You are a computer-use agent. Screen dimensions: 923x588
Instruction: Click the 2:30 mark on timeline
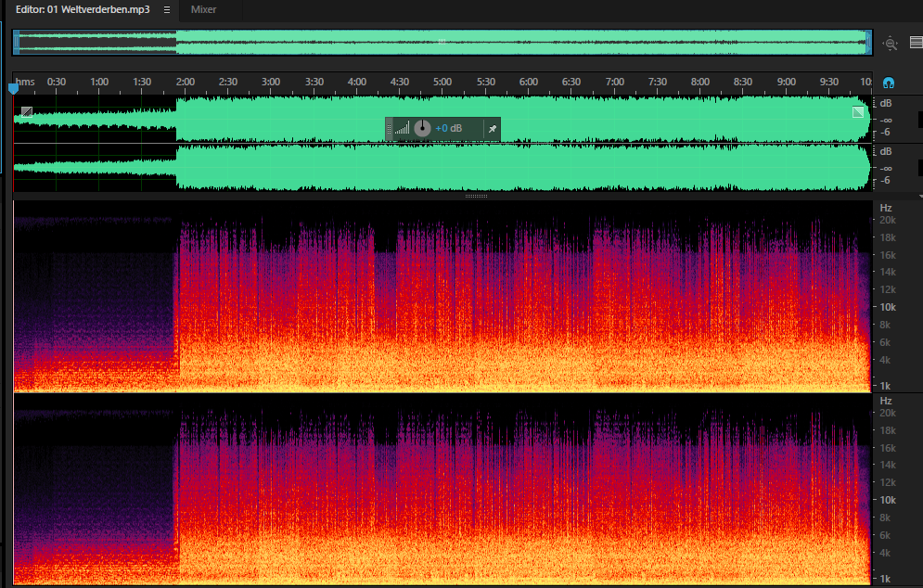[228, 82]
